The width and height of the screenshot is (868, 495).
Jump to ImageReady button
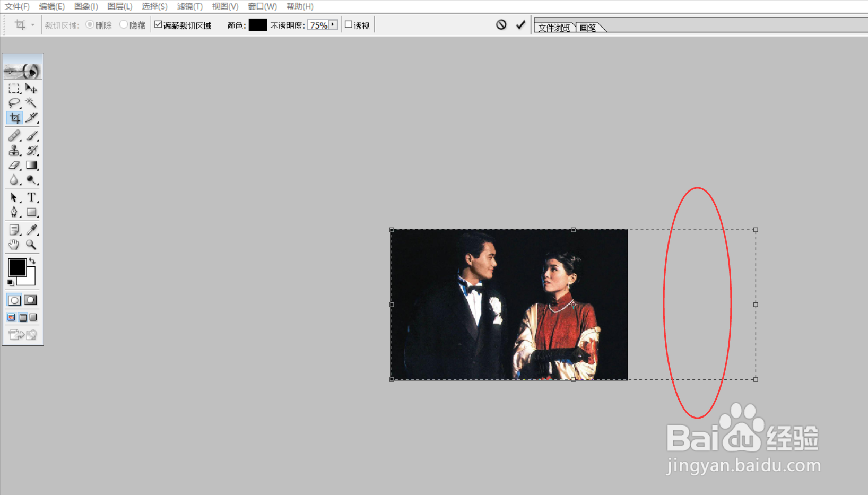pyautogui.click(x=23, y=335)
